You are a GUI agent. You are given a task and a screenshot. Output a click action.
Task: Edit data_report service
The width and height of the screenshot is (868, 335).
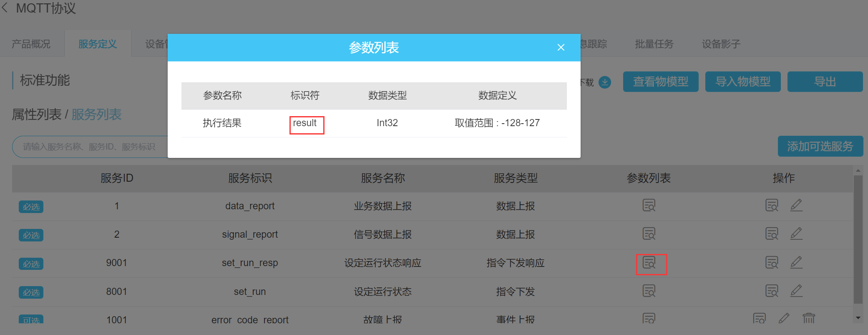[x=796, y=206]
